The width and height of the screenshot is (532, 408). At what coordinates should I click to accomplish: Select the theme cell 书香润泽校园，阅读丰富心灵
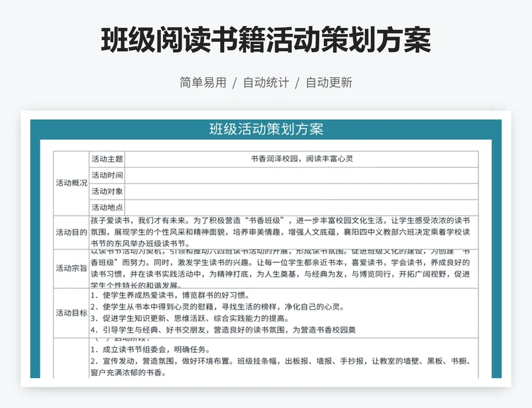tap(302, 159)
